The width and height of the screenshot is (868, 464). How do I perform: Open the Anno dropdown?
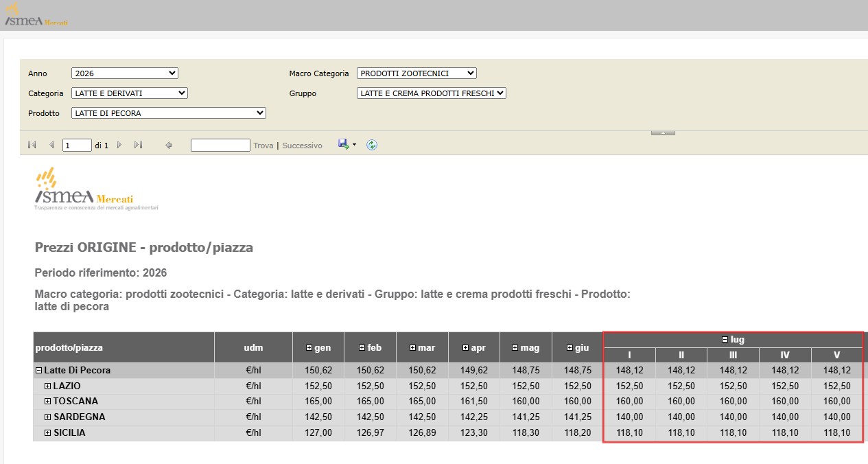tap(125, 73)
